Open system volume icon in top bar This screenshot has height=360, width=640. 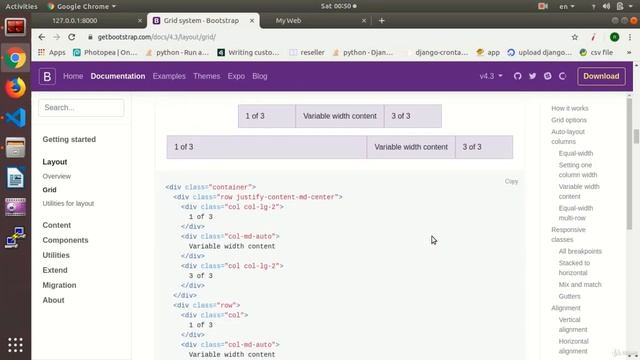(606, 6)
